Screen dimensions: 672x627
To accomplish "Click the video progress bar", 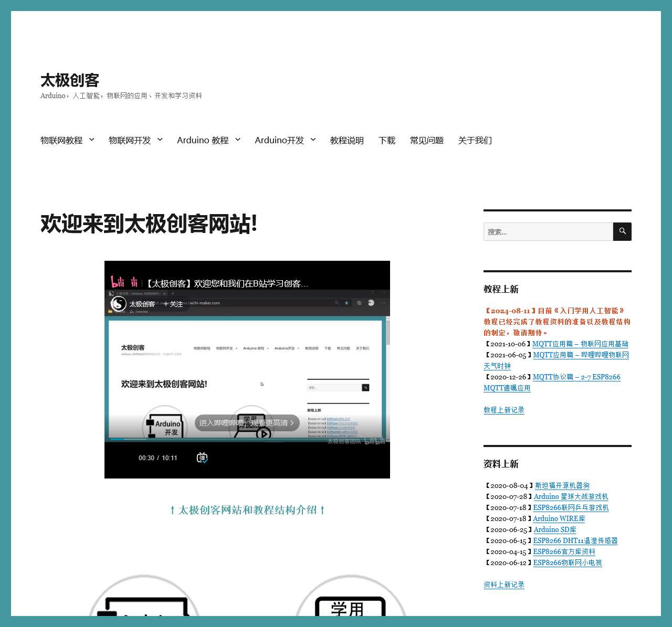I will point(247,439).
